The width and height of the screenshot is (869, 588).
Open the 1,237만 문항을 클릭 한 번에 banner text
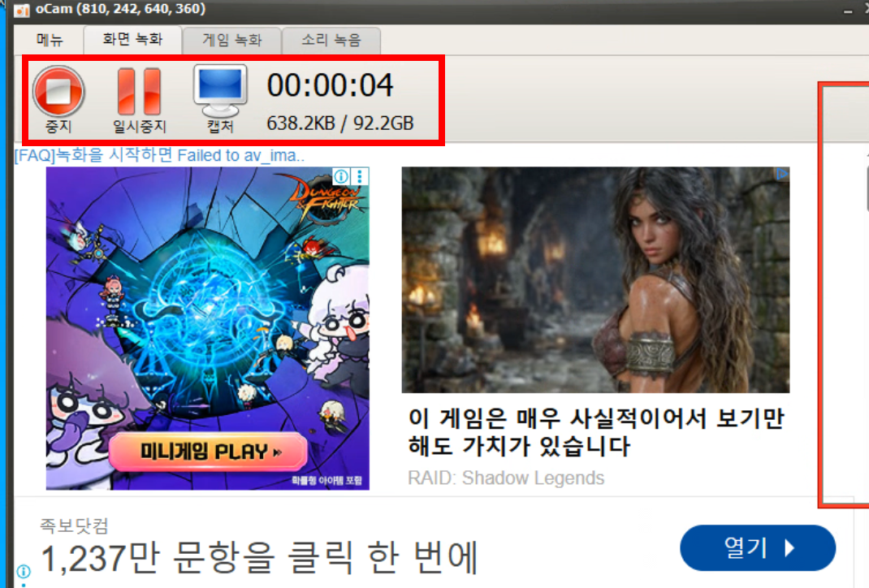coord(259,557)
